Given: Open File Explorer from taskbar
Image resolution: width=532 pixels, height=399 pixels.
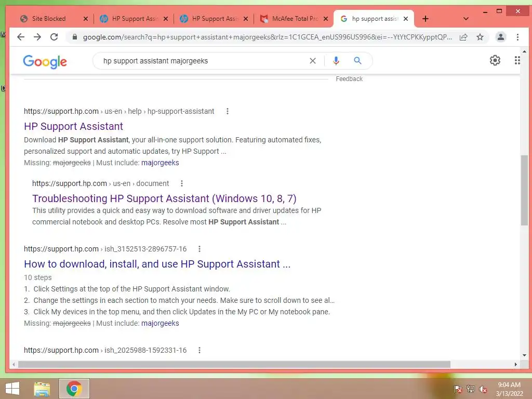Looking at the screenshot, I should (x=42, y=389).
